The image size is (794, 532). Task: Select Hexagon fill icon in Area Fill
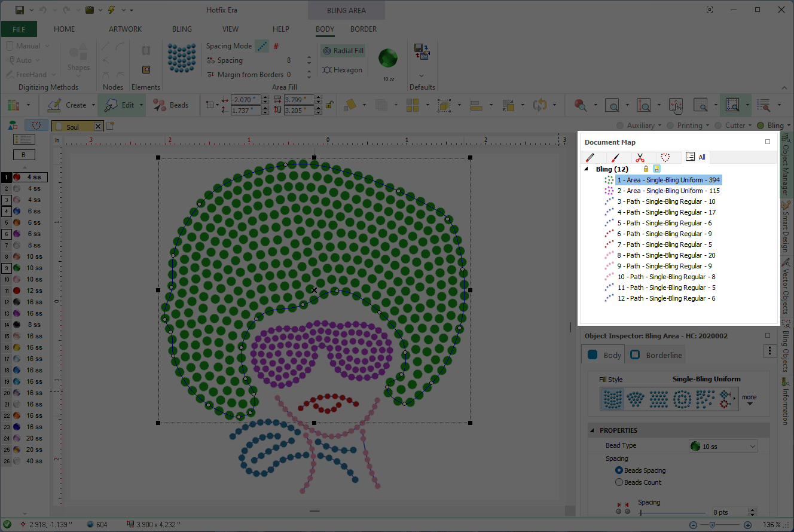point(343,70)
